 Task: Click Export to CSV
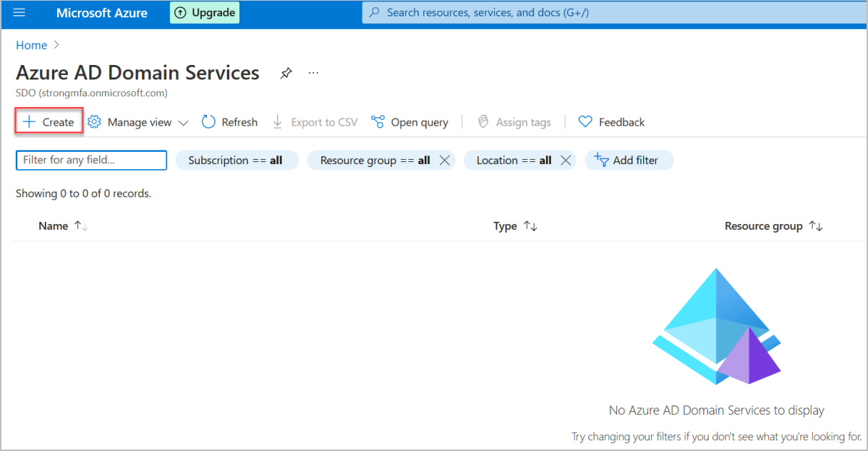point(315,122)
